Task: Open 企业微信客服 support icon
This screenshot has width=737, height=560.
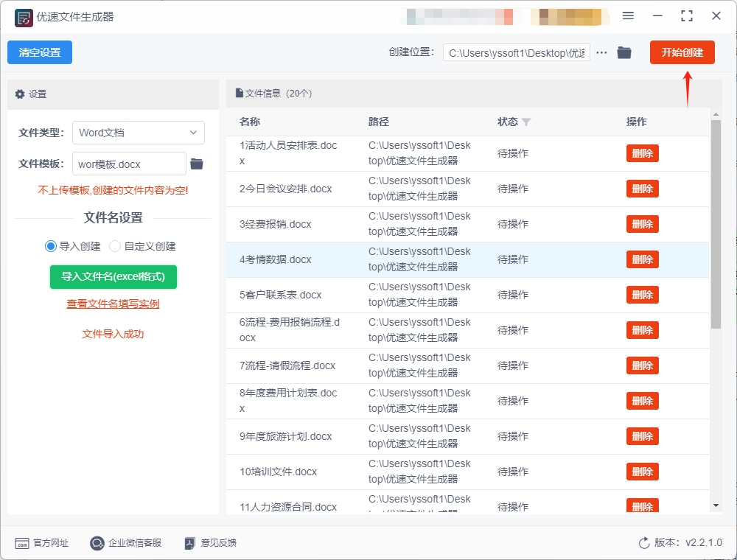Action: [97, 543]
